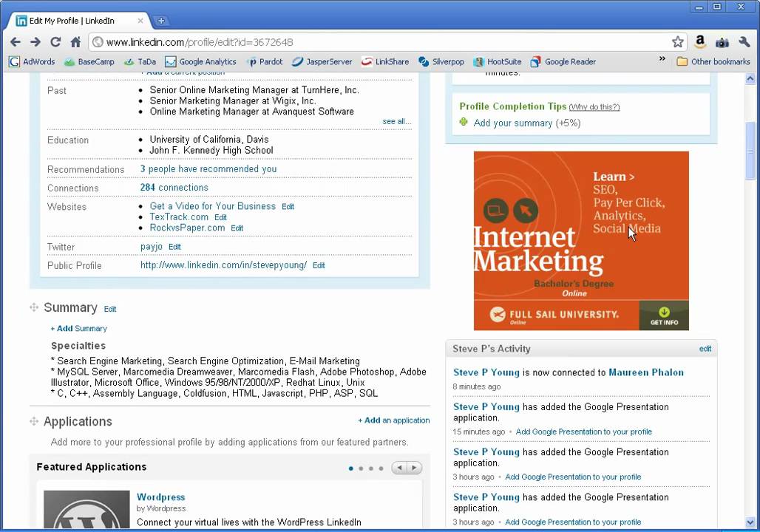The width and height of the screenshot is (760, 532).
Task: Open the Wordpress application title link
Action: 161,497
